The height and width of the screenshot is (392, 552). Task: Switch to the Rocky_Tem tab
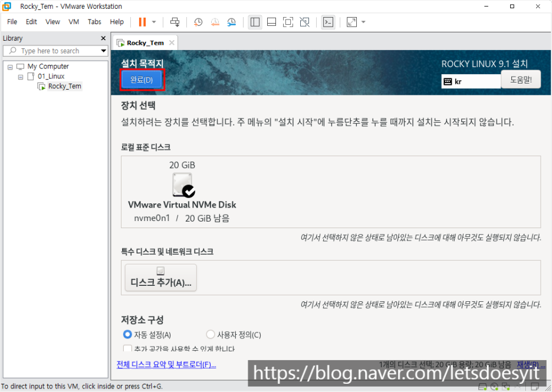coord(145,43)
